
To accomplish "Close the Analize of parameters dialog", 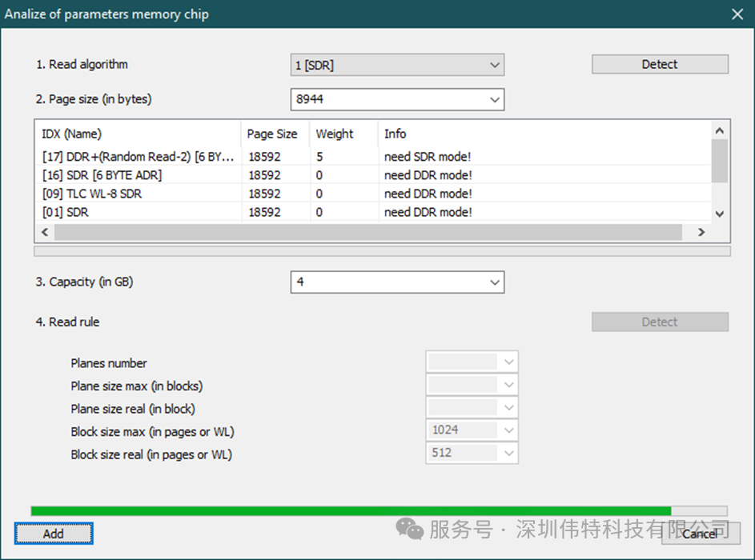I will point(737,14).
